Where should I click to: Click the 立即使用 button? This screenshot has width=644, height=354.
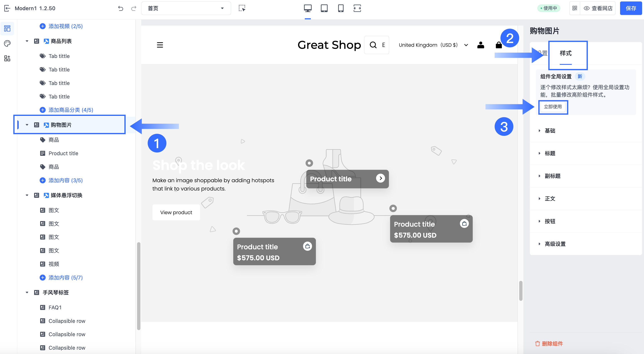tap(553, 107)
